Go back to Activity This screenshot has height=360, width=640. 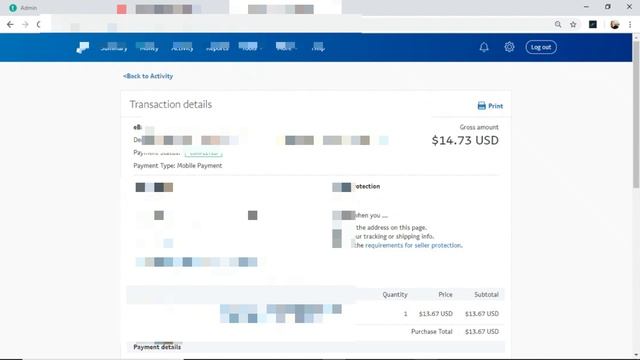(148, 76)
